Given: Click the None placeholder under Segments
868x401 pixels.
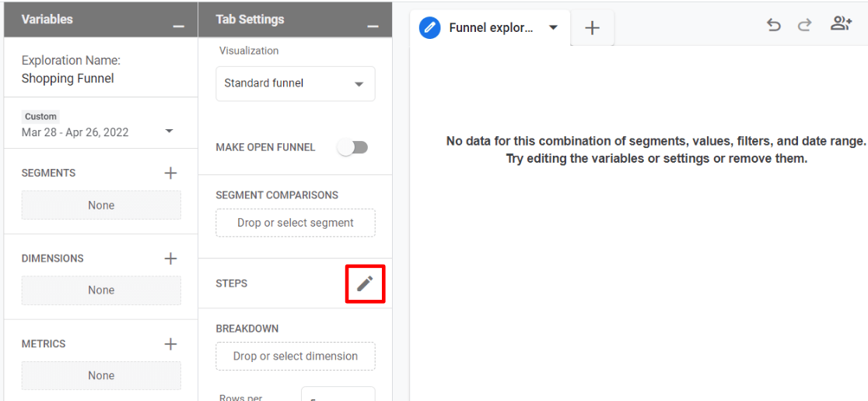Looking at the screenshot, I should 101,206.
